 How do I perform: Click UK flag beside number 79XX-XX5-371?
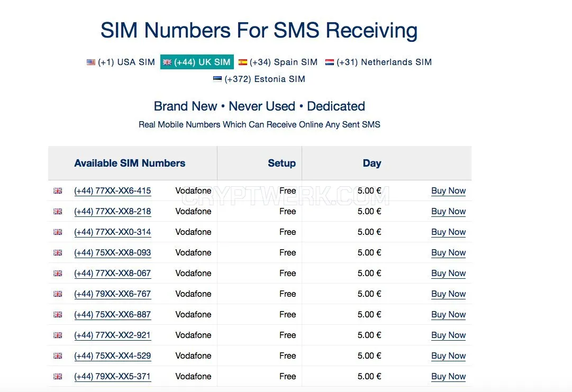click(58, 376)
